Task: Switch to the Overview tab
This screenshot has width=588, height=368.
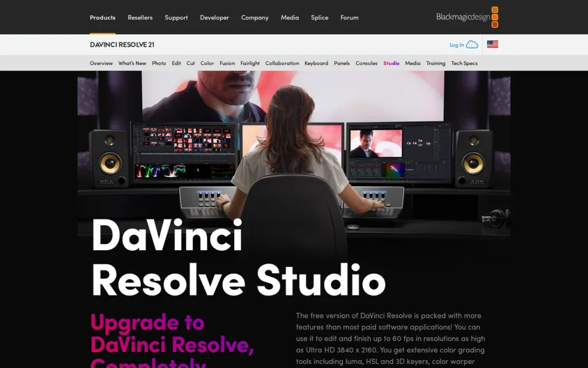Action: tap(101, 63)
